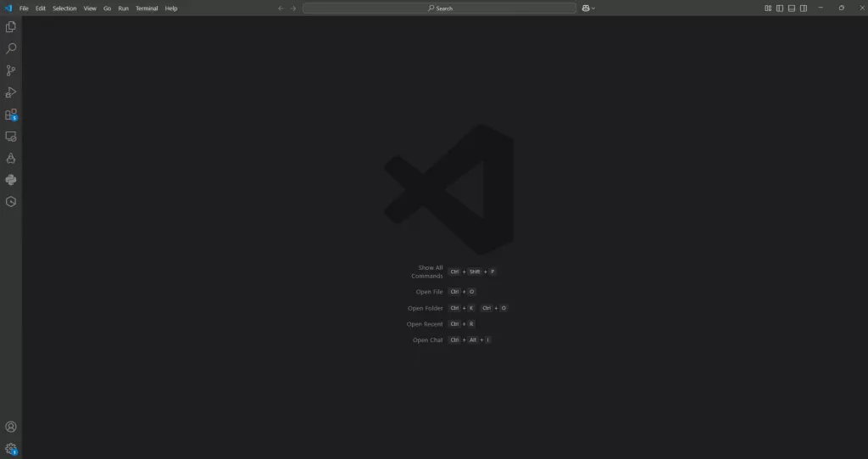Open the Search view in activity bar
The image size is (868, 459).
tap(11, 49)
